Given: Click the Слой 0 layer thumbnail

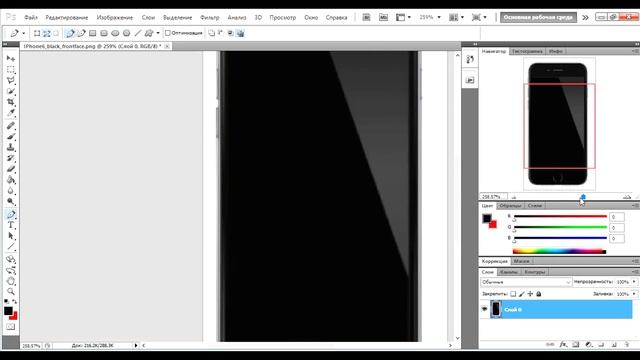Looking at the screenshot, I should click(496, 309).
